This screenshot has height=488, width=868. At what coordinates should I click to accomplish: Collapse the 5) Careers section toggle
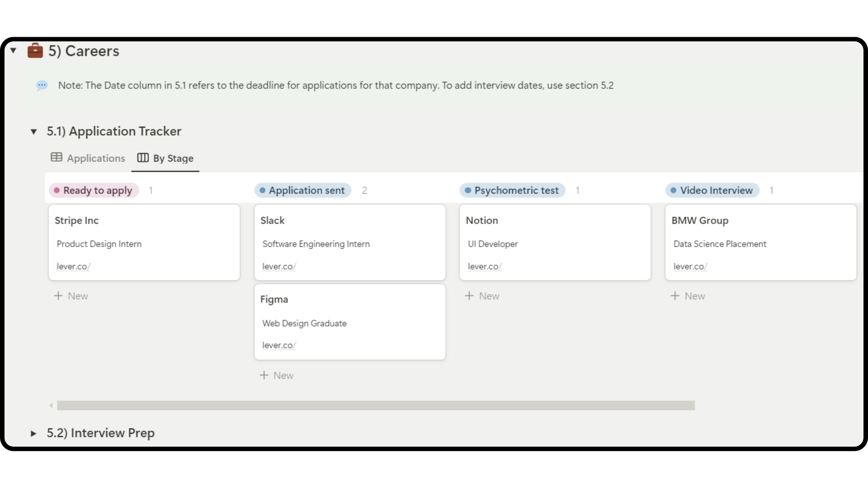pos(13,50)
